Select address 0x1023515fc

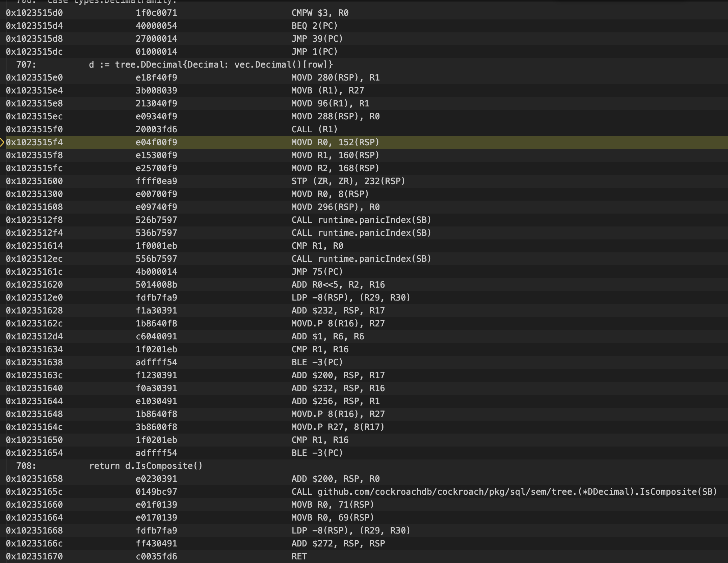point(34,168)
